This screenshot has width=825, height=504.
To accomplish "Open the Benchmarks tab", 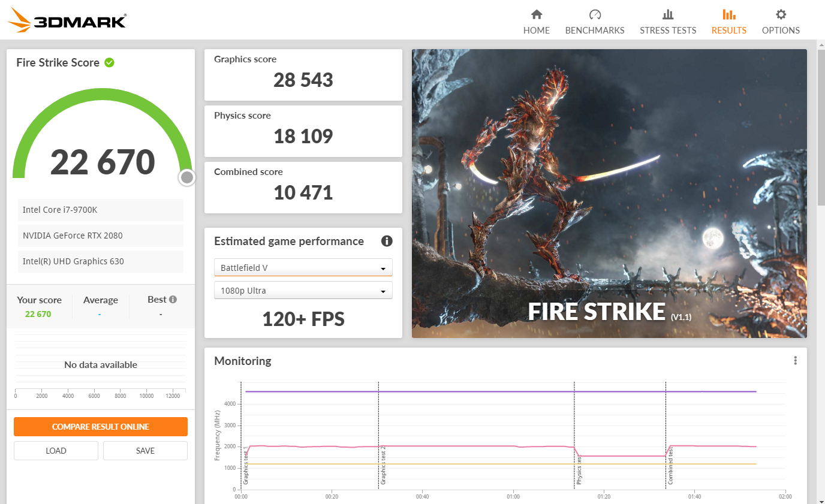I will coord(595,22).
